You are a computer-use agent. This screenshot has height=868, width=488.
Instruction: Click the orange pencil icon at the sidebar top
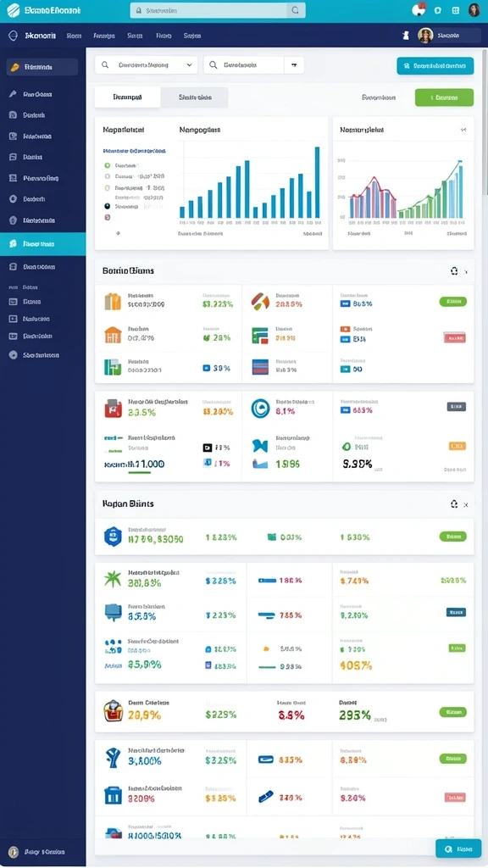tap(15, 67)
